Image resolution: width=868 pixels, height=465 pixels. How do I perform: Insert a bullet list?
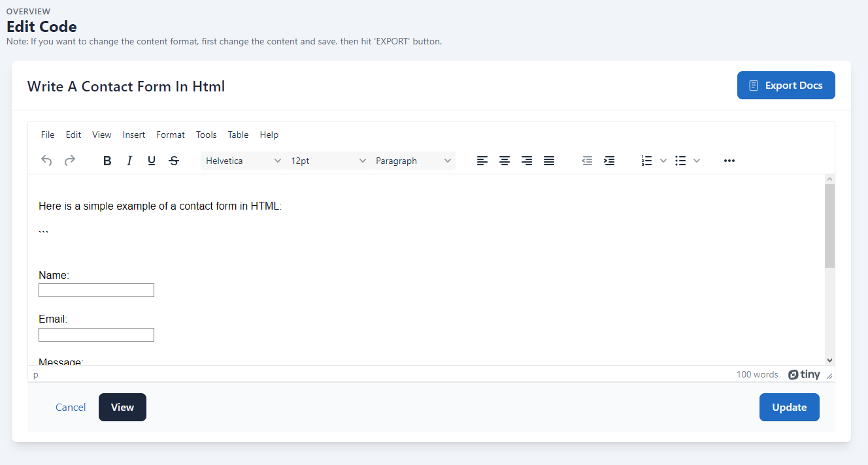tap(680, 161)
